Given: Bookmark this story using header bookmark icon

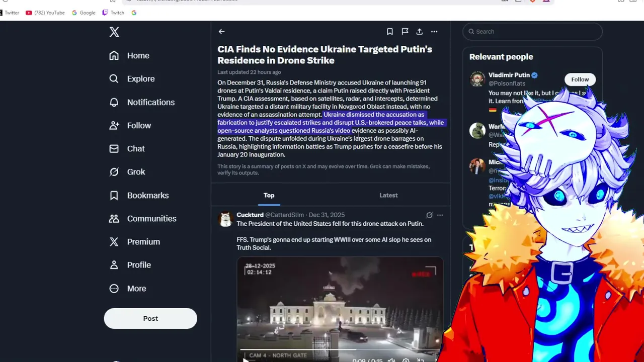Looking at the screenshot, I should tap(390, 32).
